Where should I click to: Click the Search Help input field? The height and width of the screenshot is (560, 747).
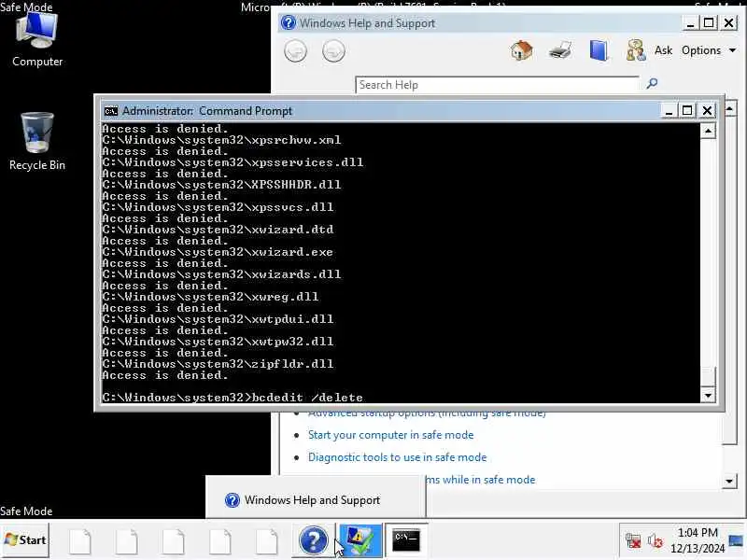(x=497, y=85)
